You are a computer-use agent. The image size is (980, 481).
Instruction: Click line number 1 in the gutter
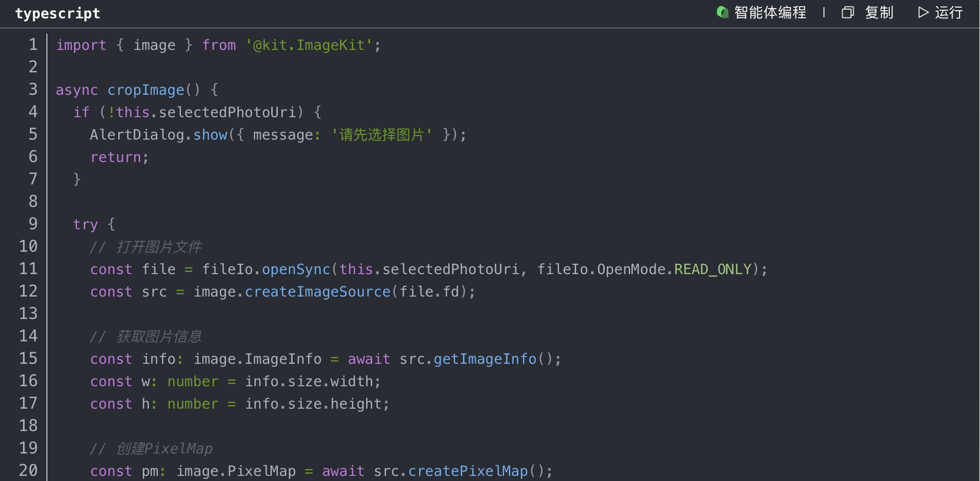(x=33, y=45)
